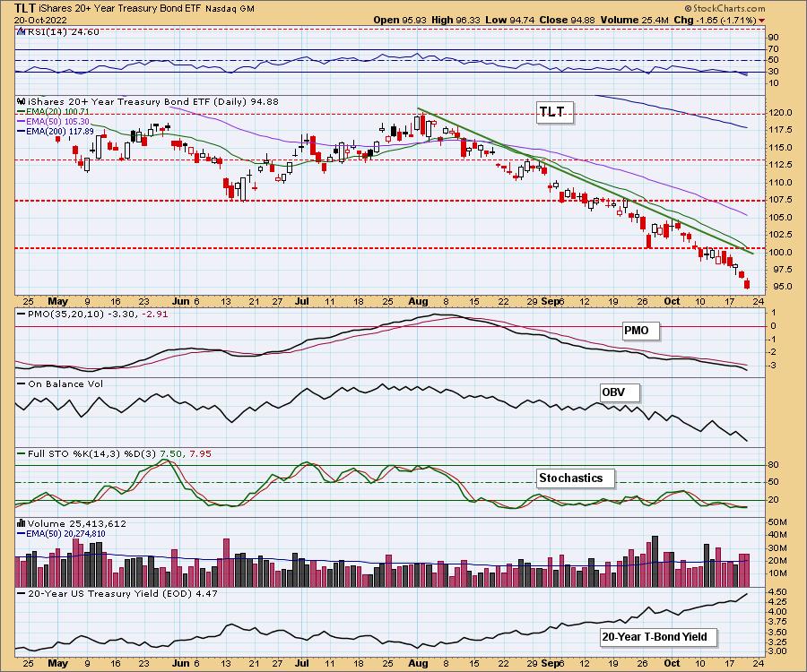The height and width of the screenshot is (672, 807).
Task: Click the boxed 'TLT' annotation on the price chart
Action: 553,112
